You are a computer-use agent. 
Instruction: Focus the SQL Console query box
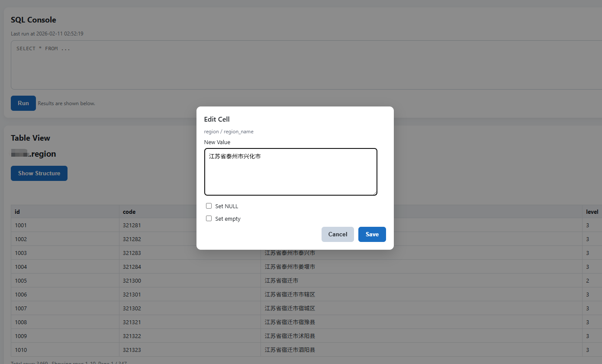coord(303,65)
